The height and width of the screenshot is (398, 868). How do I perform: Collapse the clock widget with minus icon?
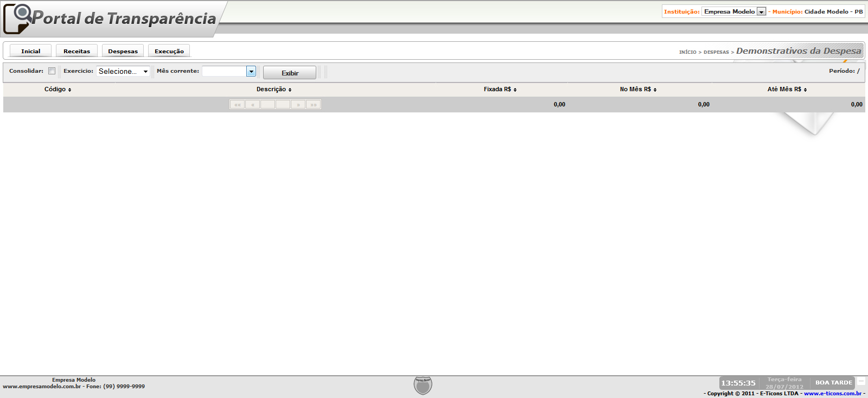pos(861,382)
